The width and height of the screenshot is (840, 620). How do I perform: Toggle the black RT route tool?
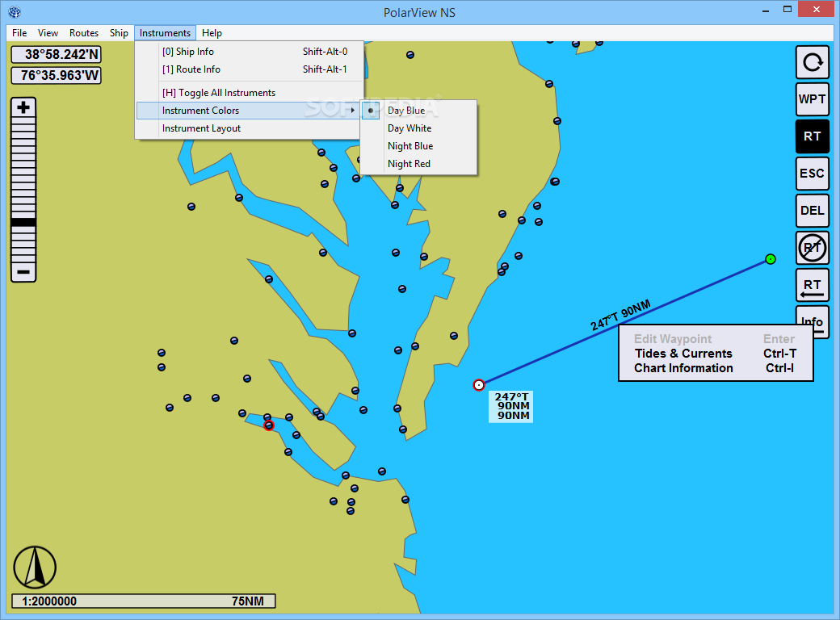(813, 136)
